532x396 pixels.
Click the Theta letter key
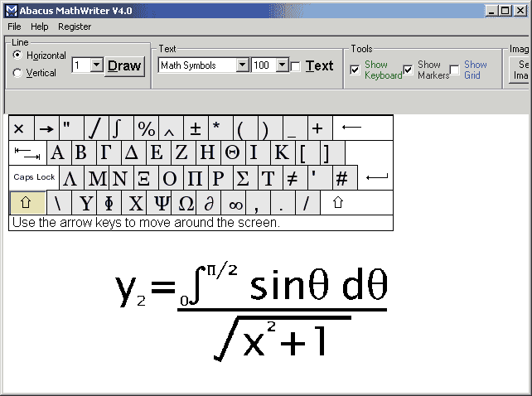tap(232, 153)
